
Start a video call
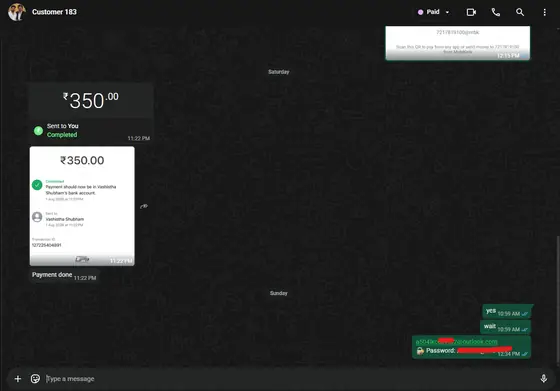(x=471, y=12)
